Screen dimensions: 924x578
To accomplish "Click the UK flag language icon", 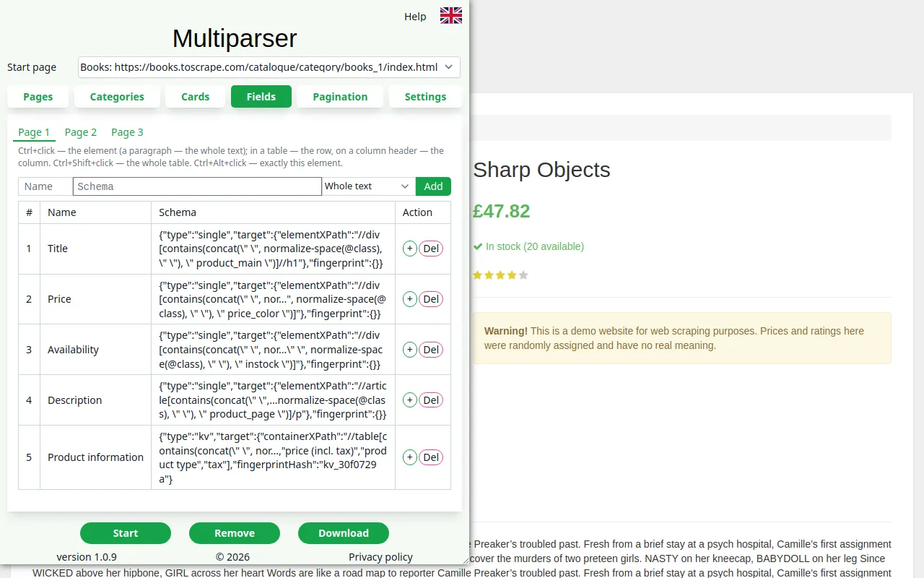I will (x=451, y=16).
